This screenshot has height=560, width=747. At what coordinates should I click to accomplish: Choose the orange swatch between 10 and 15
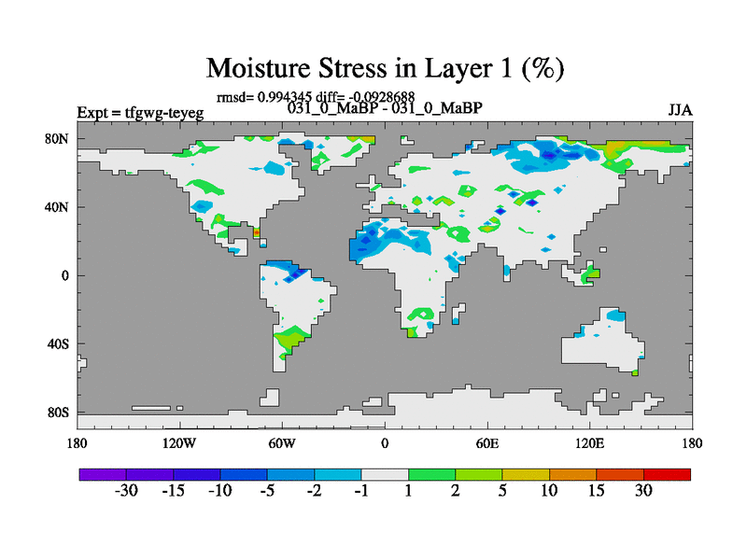(572, 474)
